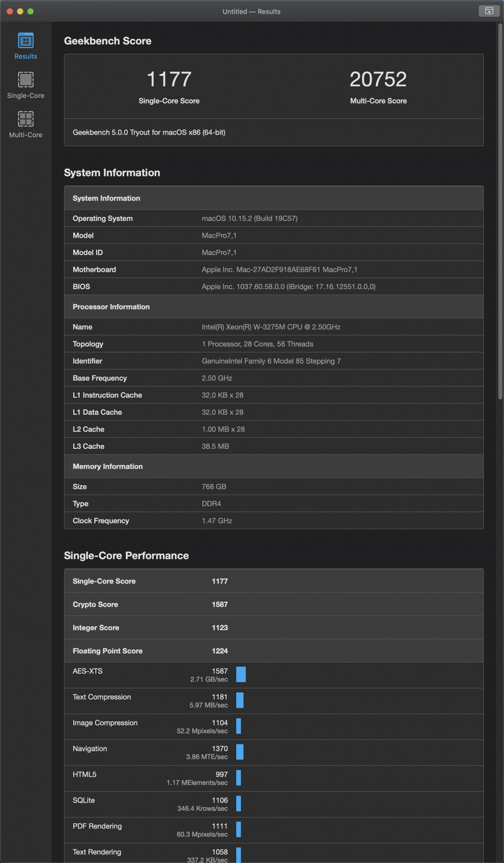
Task: Click the Text Rendering score 1058
Action: click(219, 852)
